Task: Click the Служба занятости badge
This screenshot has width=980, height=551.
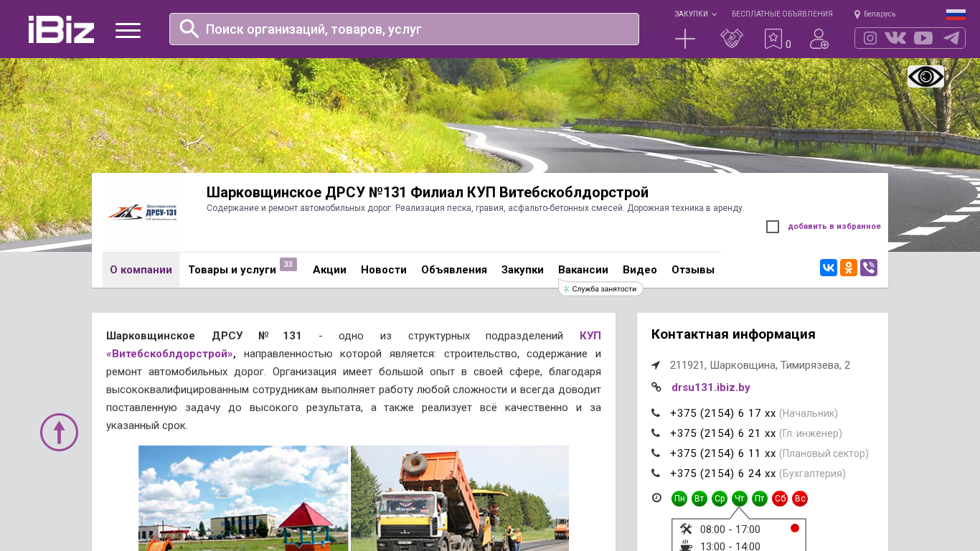Action: [x=601, y=288]
